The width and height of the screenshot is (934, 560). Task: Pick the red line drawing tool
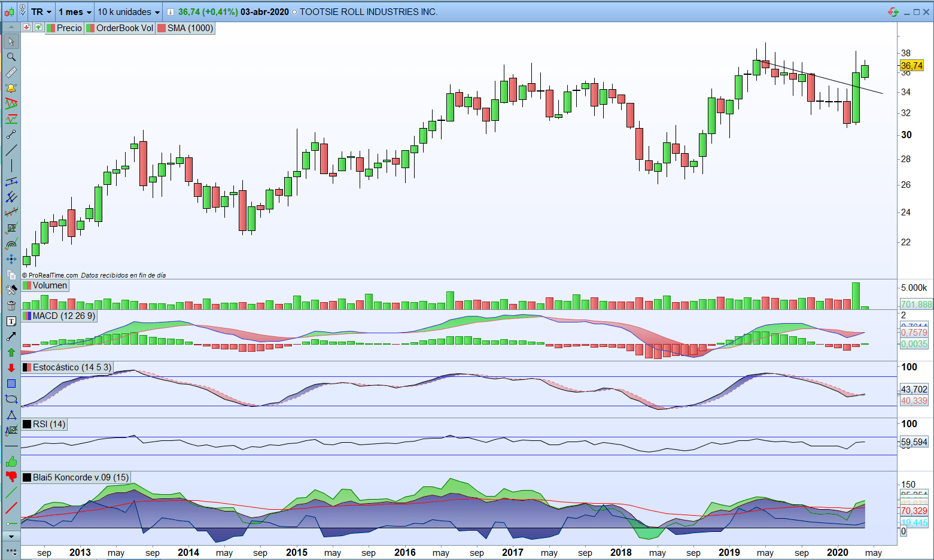11,508
